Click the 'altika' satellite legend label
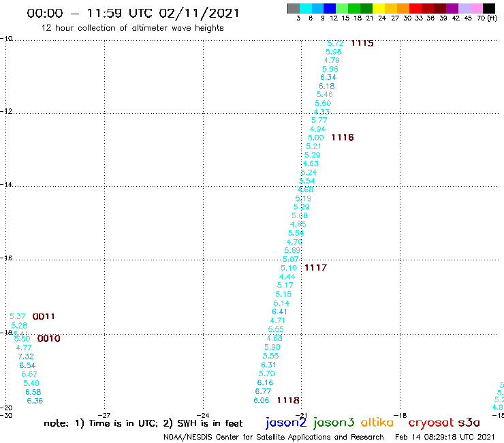This screenshot has height=443, width=504. point(377,422)
